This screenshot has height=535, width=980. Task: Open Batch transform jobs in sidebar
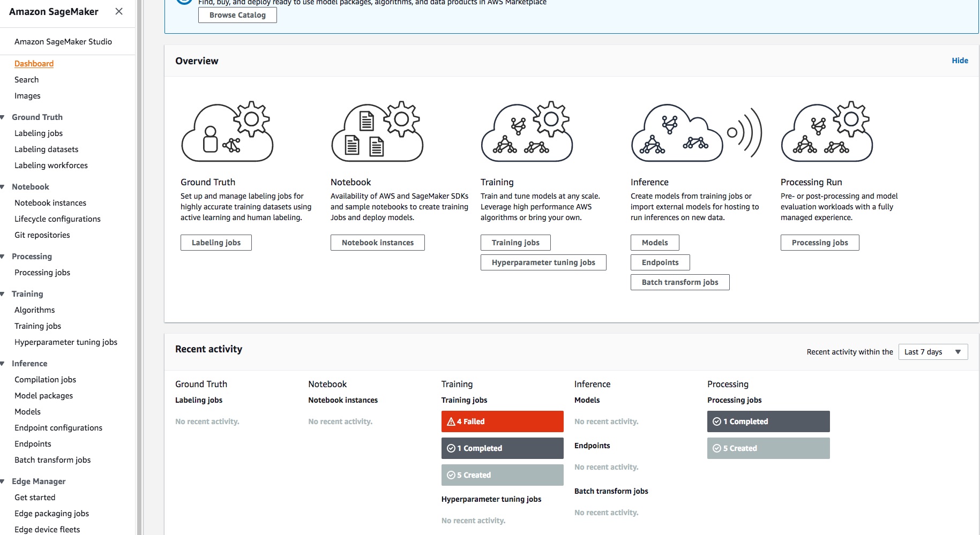[53, 460]
